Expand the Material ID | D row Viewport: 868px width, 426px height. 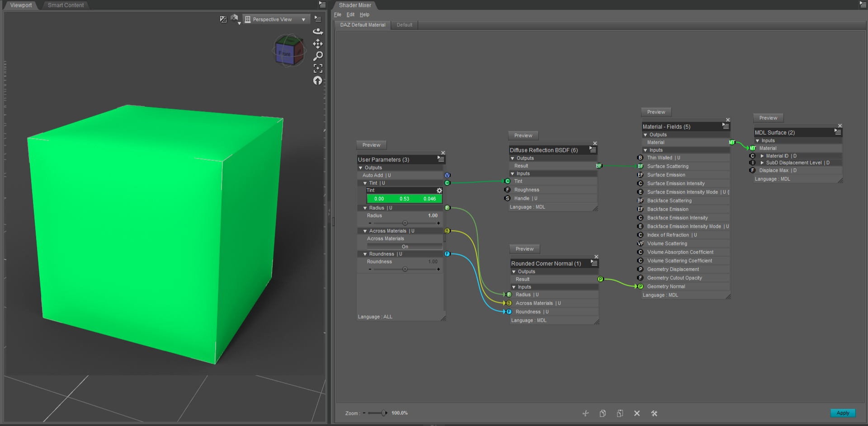coord(762,156)
